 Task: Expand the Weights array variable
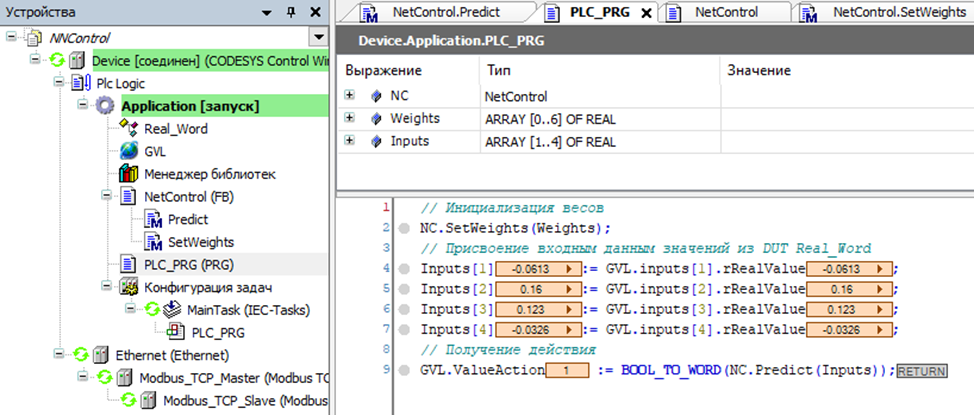point(350,118)
